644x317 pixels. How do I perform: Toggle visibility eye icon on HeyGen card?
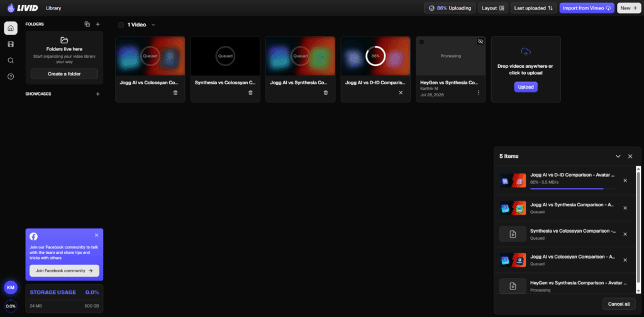[x=480, y=42]
